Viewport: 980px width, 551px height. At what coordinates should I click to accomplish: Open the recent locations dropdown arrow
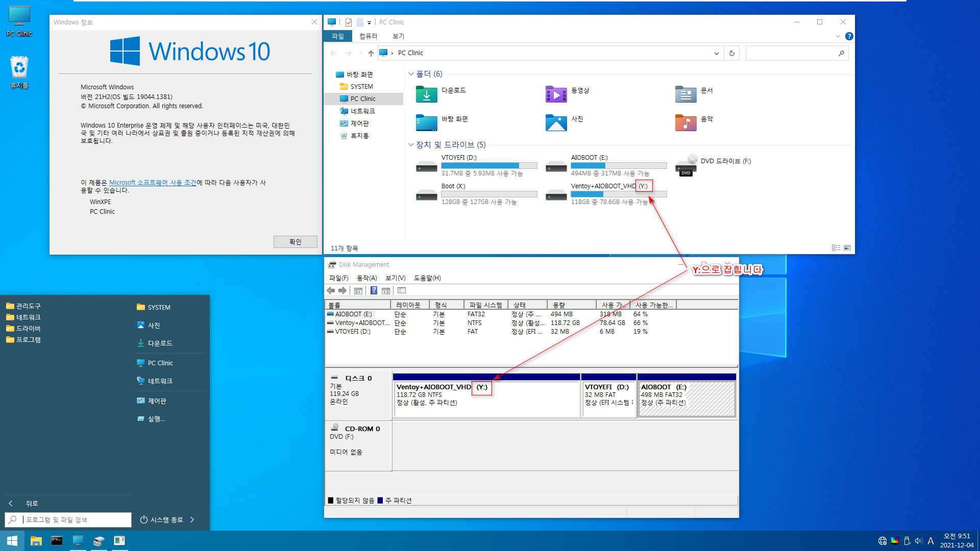360,53
